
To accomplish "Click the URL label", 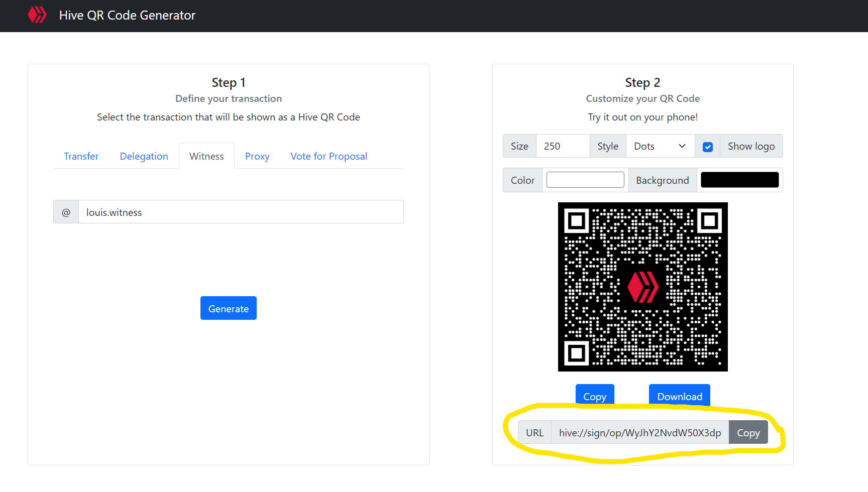I will tap(534, 432).
